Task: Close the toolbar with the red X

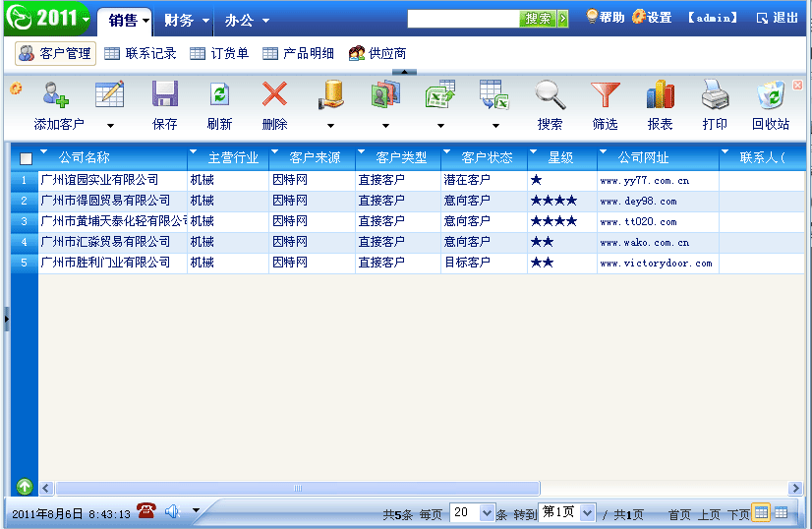Action: (x=797, y=85)
